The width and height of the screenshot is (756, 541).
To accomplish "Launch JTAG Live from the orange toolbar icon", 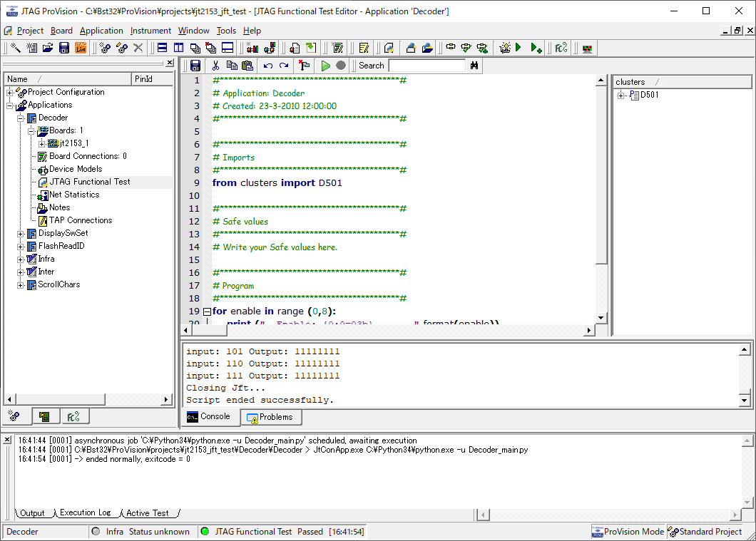I will 81,48.
